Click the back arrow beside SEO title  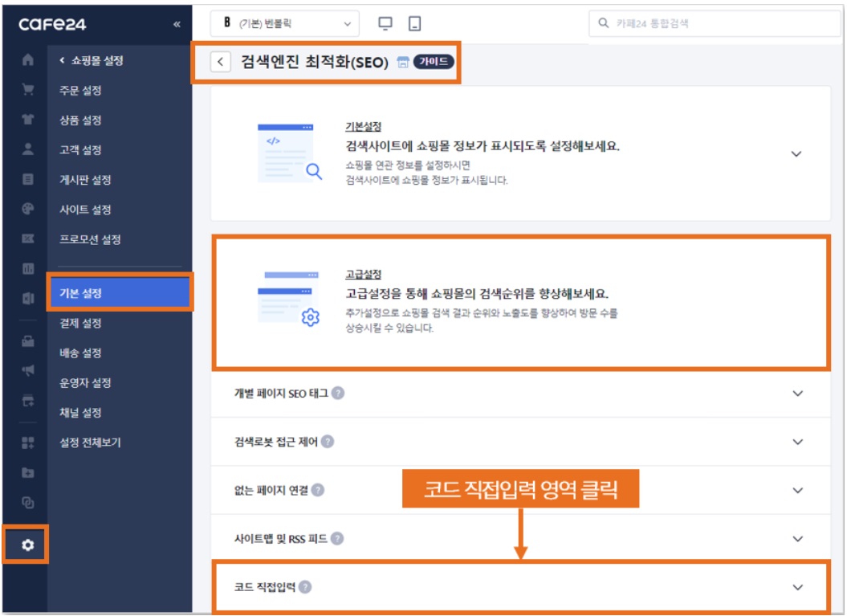point(221,62)
